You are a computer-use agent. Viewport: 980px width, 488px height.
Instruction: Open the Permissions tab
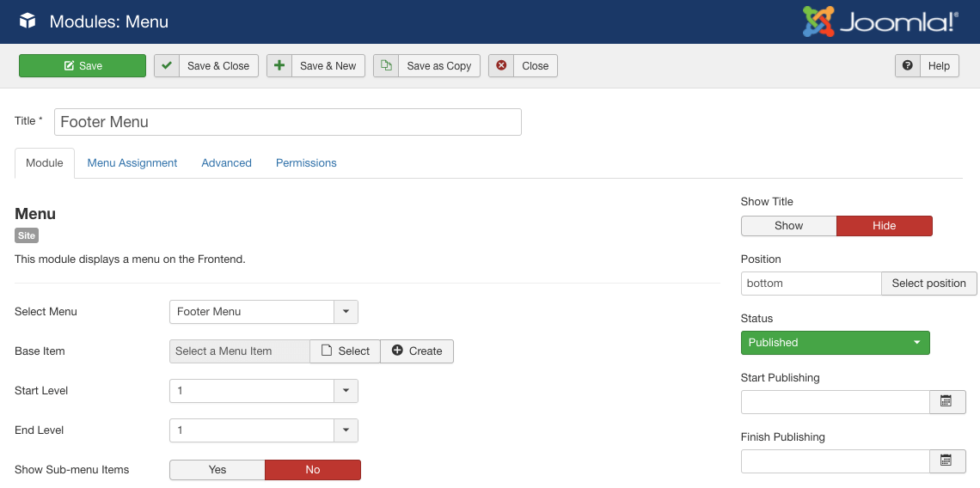[x=306, y=163]
